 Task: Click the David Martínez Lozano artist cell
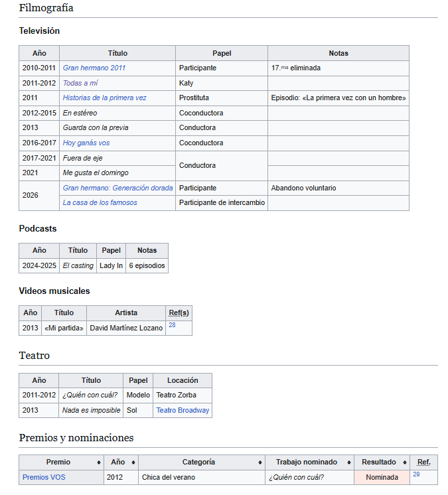126,328
